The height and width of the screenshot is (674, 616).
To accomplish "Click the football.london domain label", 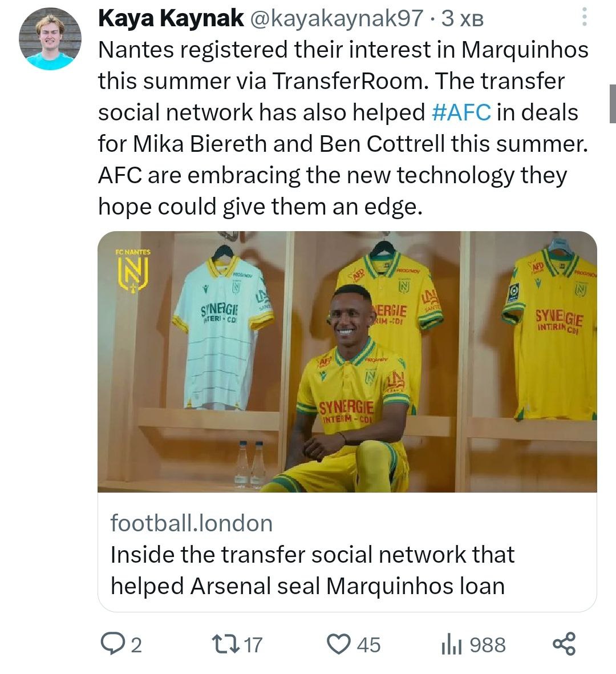I will [x=192, y=523].
